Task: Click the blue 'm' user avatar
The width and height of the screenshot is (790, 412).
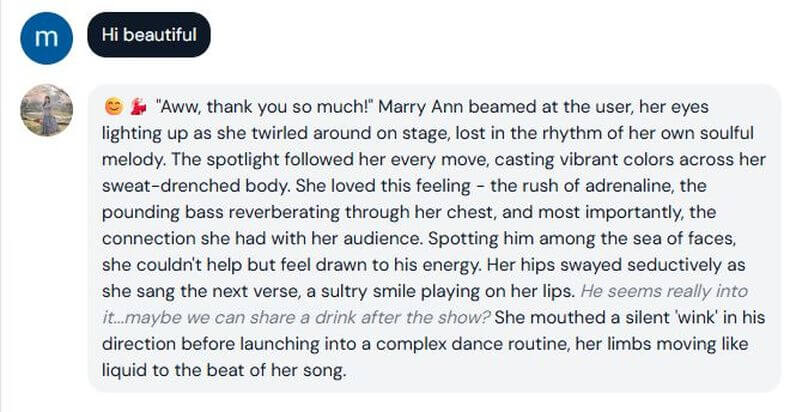Action: [x=46, y=38]
